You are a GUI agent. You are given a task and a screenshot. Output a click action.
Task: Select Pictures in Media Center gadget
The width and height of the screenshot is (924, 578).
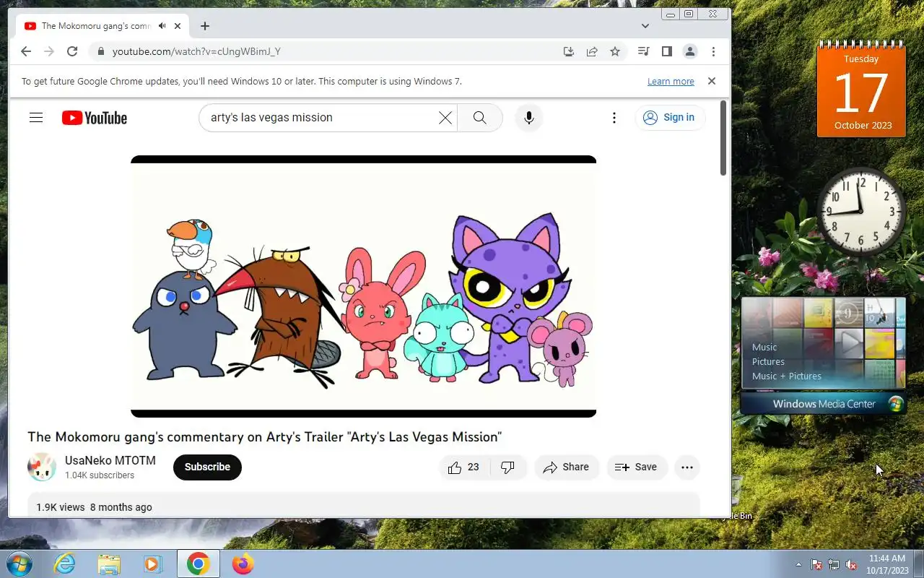point(768,362)
